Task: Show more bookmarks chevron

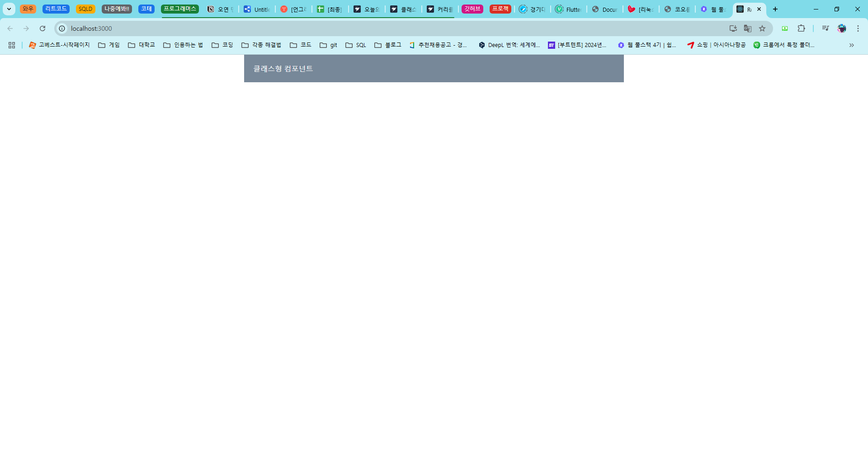Action: pyautogui.click(x=852, y=45)
